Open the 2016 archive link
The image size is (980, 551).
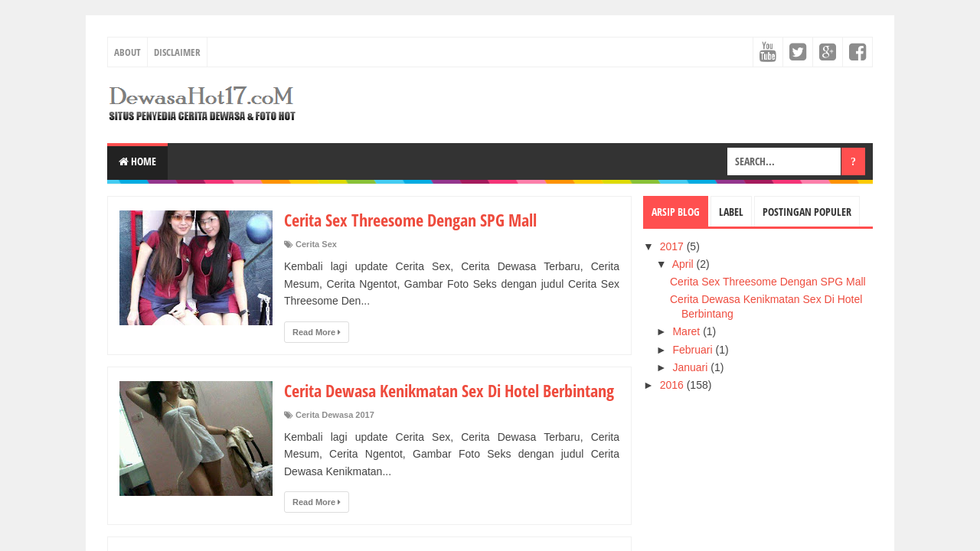tap(671, 385)
